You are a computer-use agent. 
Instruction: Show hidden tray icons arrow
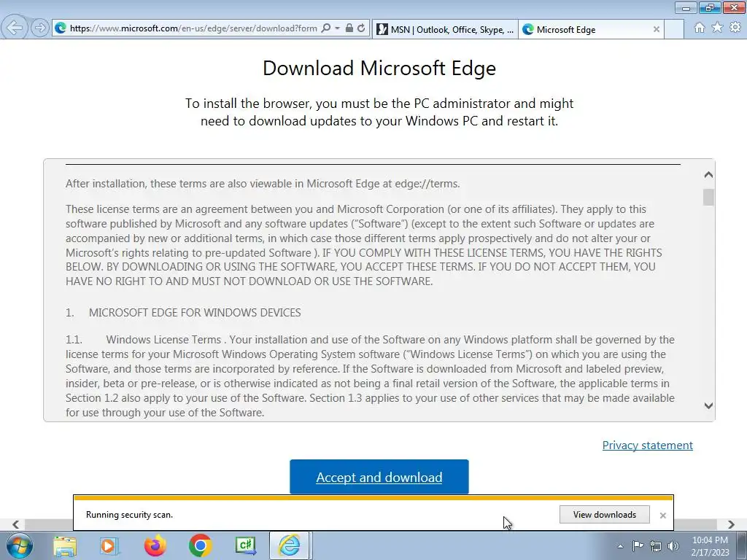(620, 546)
